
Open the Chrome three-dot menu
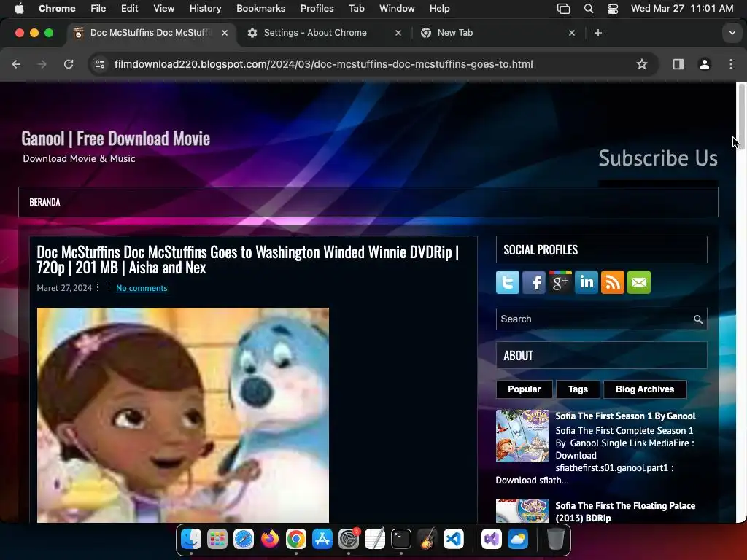click(x=731, y=64)
